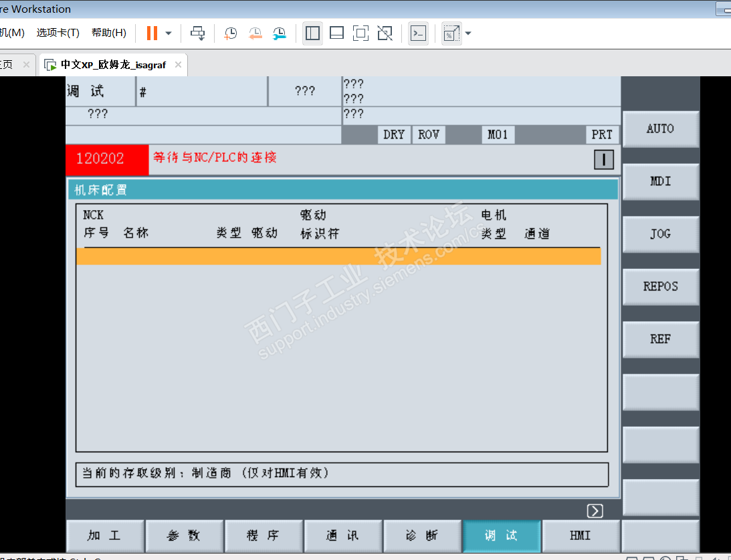The image size is (731, 560).
Task: Open the console view icon
Action: click(418, 33)
